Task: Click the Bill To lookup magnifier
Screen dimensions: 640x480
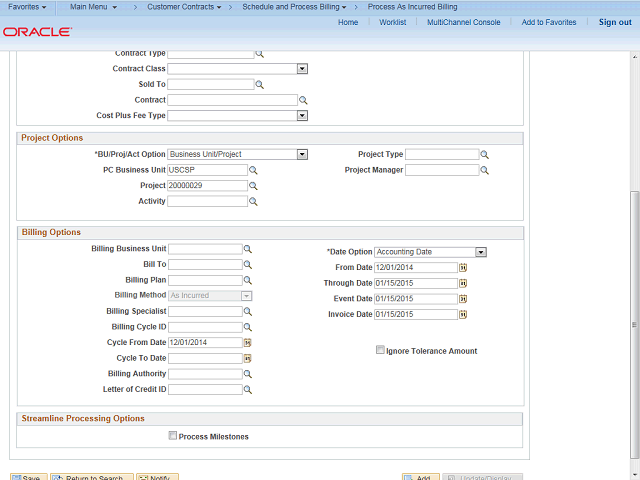Action: click(248, 264)
